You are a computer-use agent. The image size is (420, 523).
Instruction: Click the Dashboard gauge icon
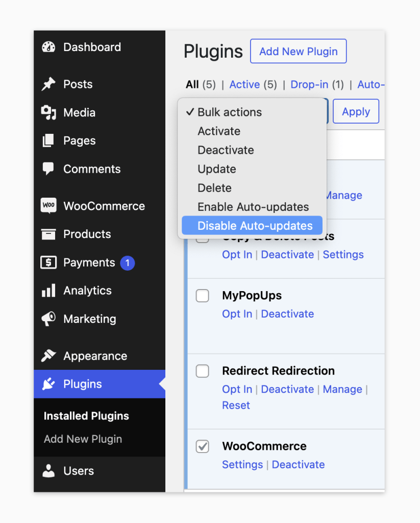[x=48, y=47]
